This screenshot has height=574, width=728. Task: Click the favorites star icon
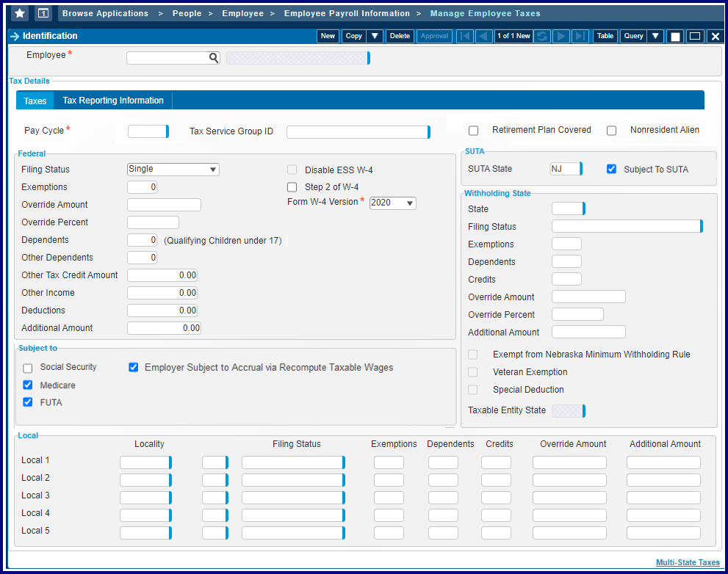[x=20, y=13]
